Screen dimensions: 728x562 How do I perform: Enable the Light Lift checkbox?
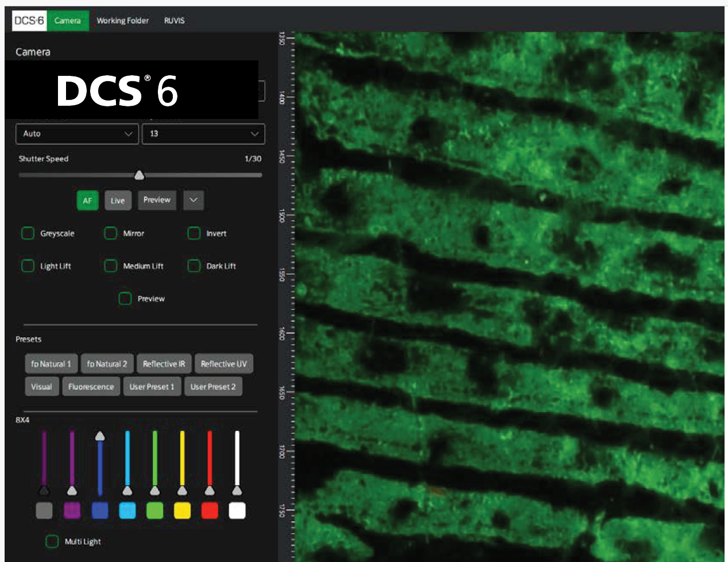coord(28,266)
